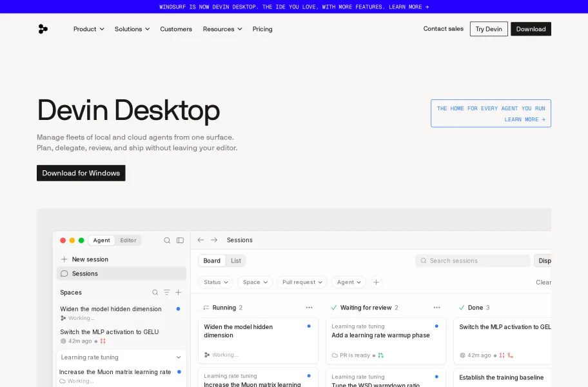Click the Download button in the navigation bar

pos(531,29)
